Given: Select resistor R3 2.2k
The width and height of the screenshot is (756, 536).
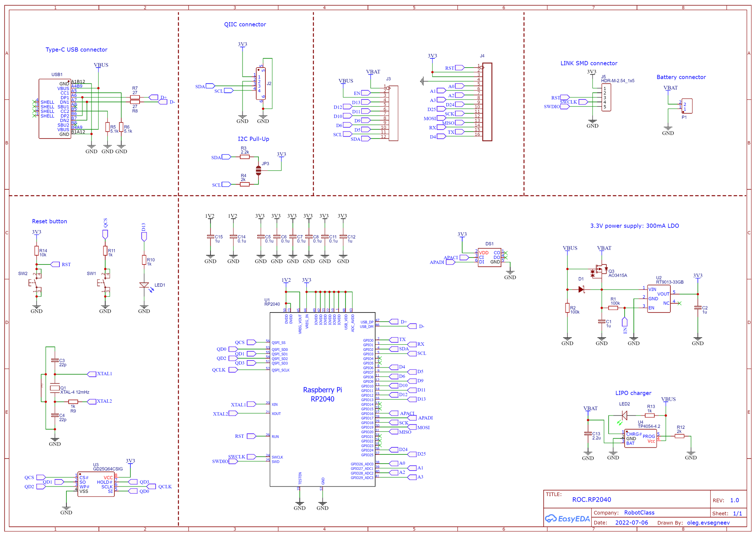Looking at the screenshot, I should 245,157.
